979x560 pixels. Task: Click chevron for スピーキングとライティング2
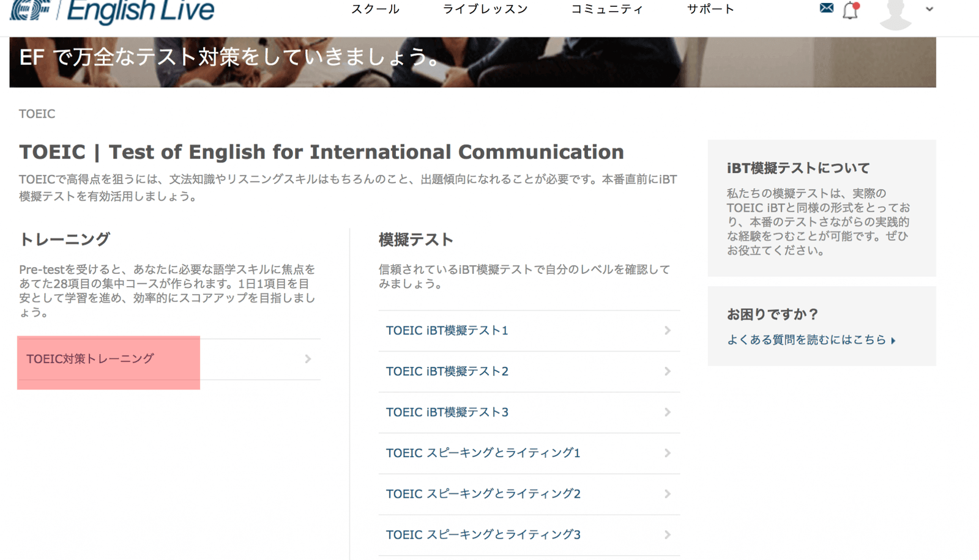click(x=668, y=494)
